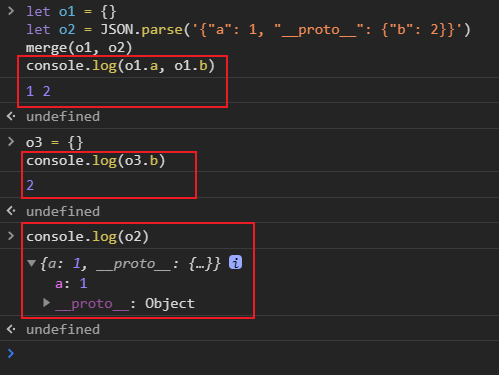Collapse the expanded {a: 1, __proto__} object

(x=32, y=264)
